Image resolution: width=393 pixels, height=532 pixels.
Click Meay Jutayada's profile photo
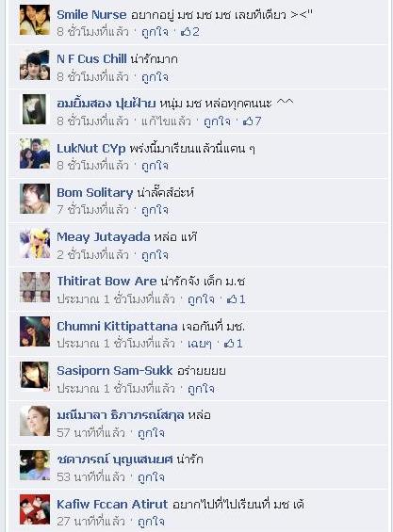point(35,243)
